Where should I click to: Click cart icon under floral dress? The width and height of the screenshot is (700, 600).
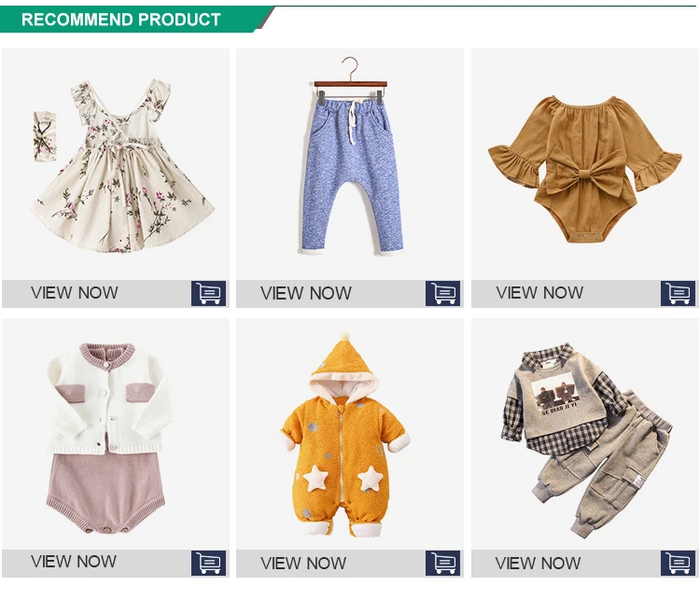click(x=208, y=293)
